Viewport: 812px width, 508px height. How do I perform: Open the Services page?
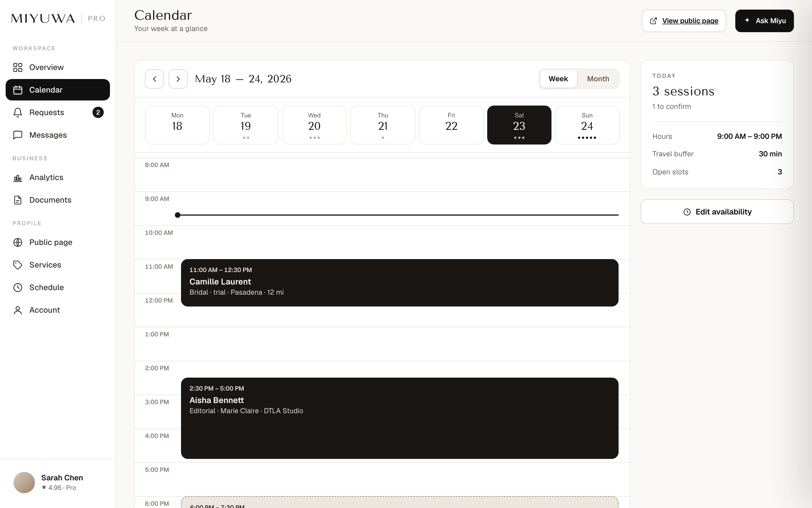pyautogui.click(x=58, y=265)
